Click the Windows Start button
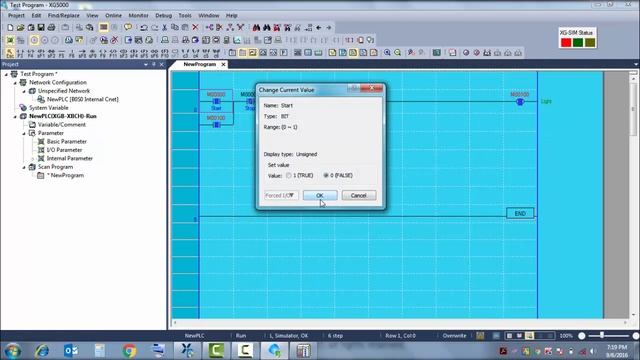Viewport: 640px width, 360px height. point(13,351)
